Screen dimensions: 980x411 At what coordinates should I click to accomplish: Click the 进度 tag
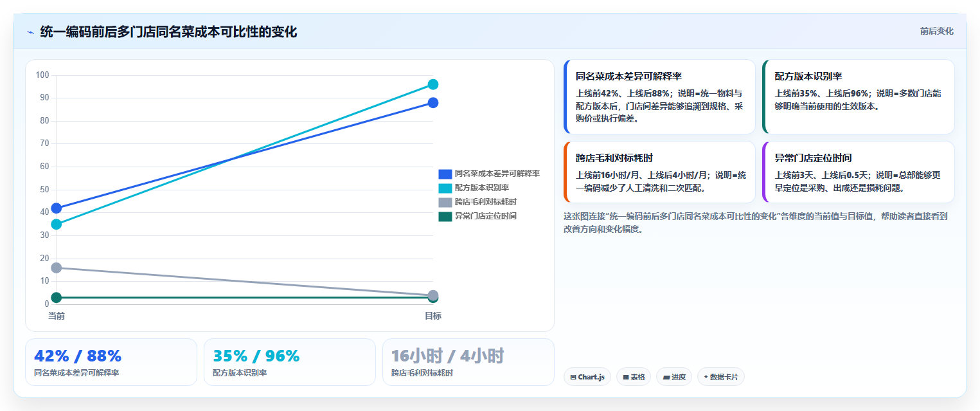tap(674, 377)
